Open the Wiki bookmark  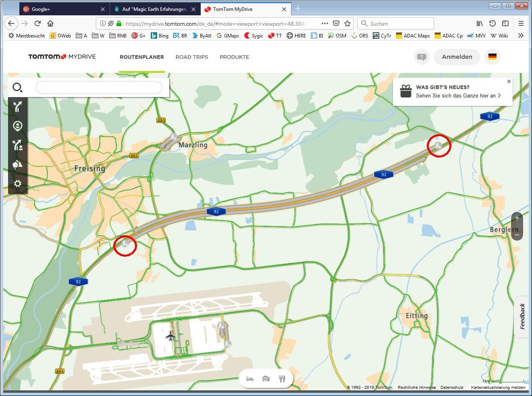click(499, 35)
